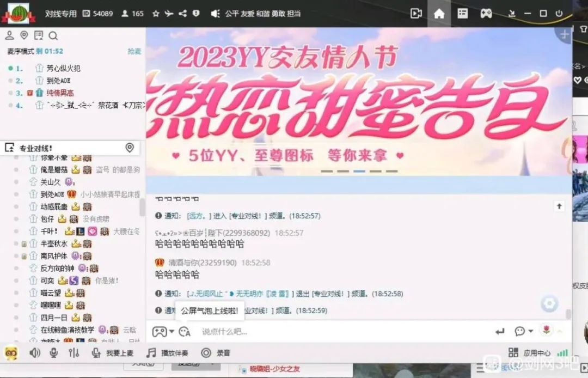
Task: Click scroll-to-top arrow in chat area
Action: coord(559,206)
